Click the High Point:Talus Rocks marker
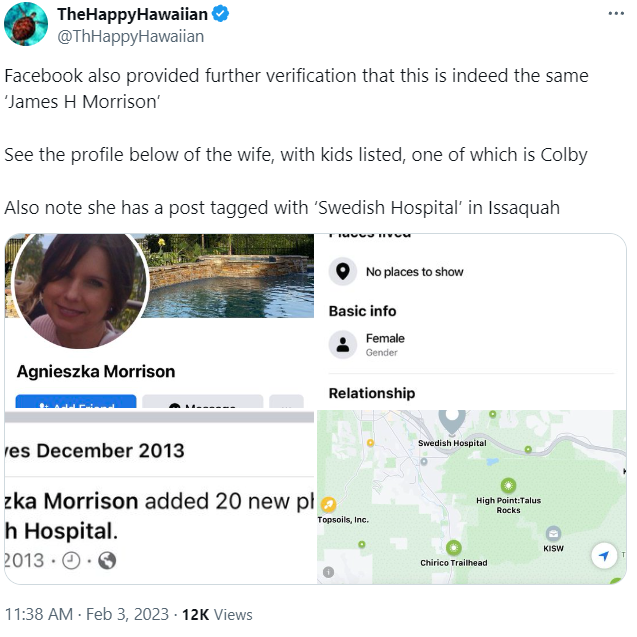This screenshot has width=637, height=637. [507, 483]
